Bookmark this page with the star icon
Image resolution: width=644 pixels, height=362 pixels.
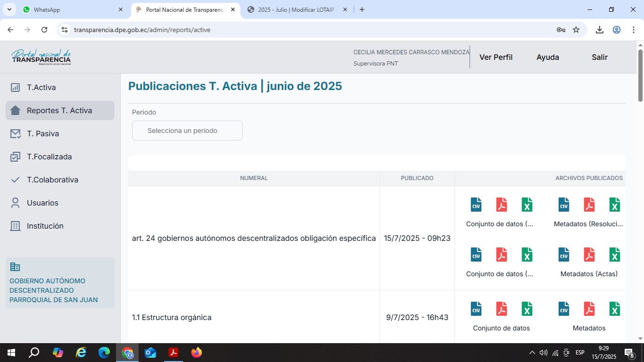click(576, 30)
